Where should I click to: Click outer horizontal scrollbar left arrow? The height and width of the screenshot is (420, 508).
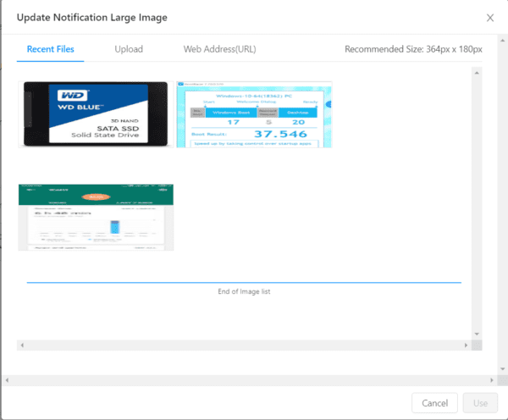[7, 380]
